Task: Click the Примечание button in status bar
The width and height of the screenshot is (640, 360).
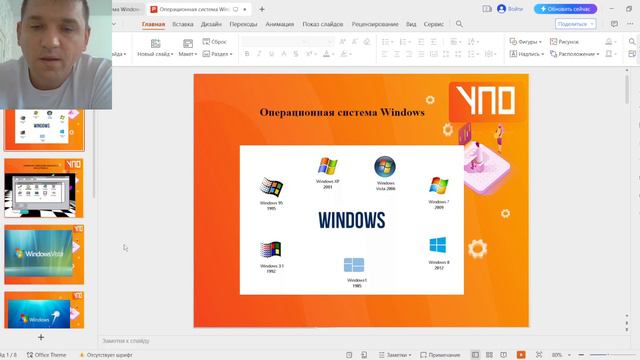Action: pyautogui.click(x=440, y=355)
